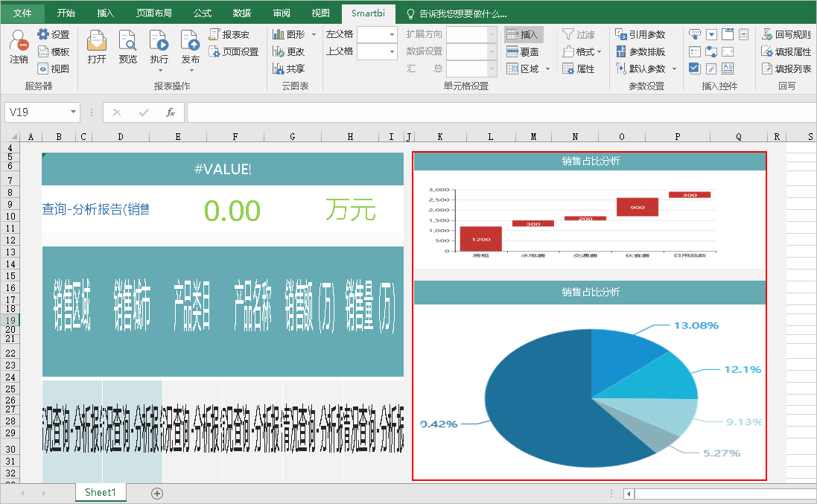Open the 文件 file tab

coord(22,13)
